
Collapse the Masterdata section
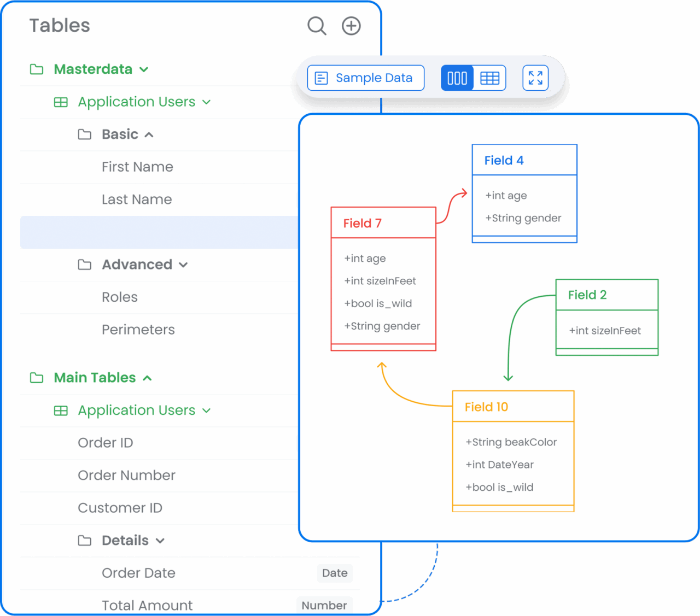(144, 69)
